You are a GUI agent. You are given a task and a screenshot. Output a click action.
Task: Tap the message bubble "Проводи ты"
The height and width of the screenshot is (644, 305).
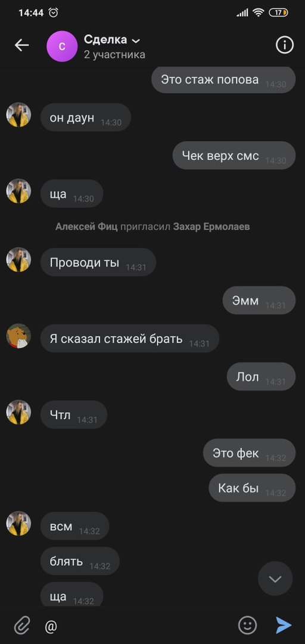click(x=98, y=262)
